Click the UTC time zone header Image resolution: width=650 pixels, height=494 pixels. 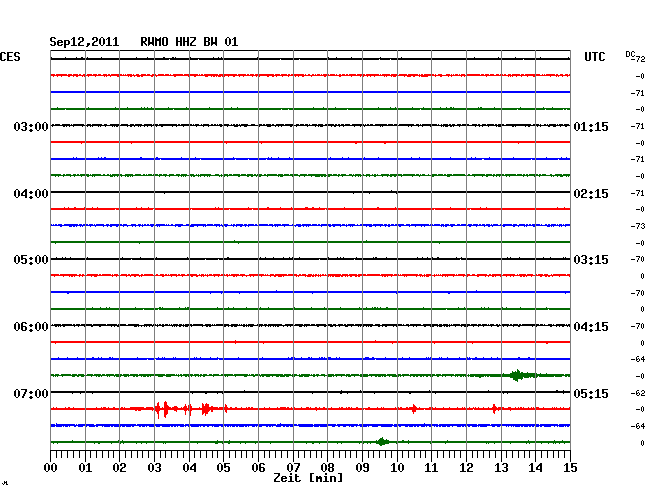point(594,57)
